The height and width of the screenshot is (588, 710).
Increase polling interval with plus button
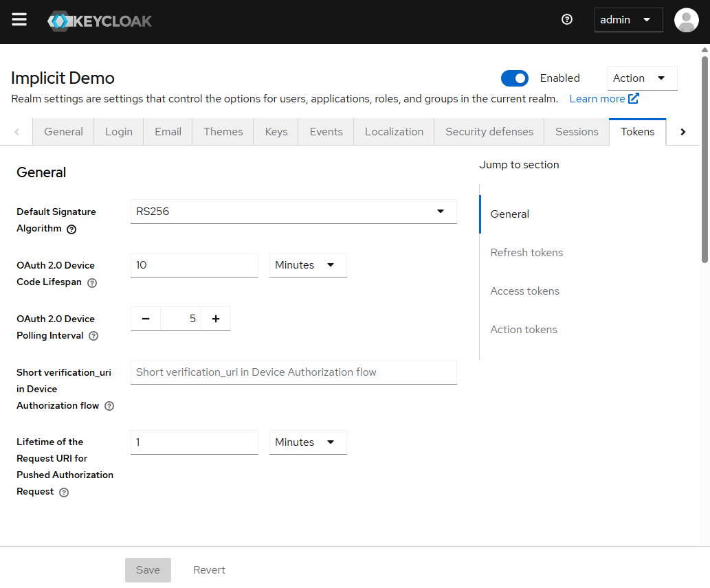tap(216, 319)
